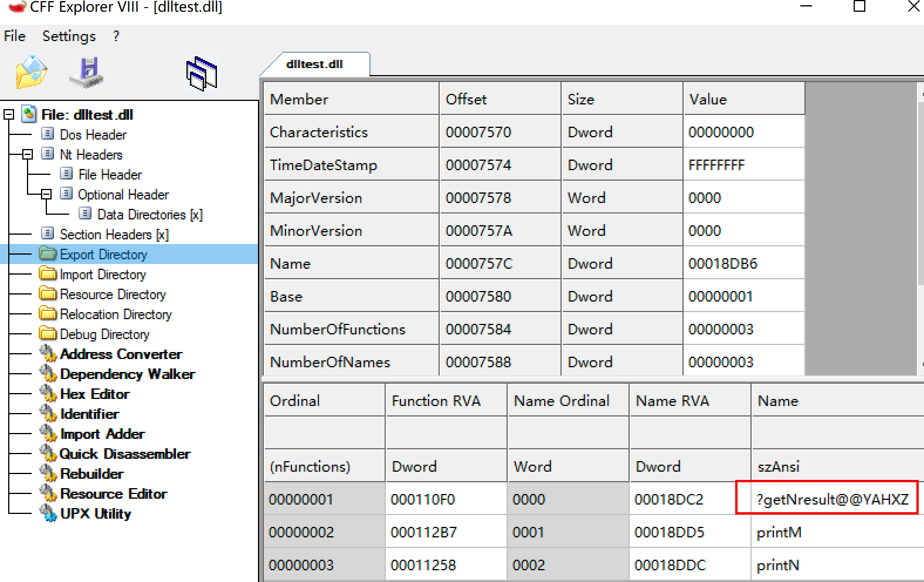Launch the Quick Disassembler tool
This screenshot has height=582, width=924.
point(124,454)
